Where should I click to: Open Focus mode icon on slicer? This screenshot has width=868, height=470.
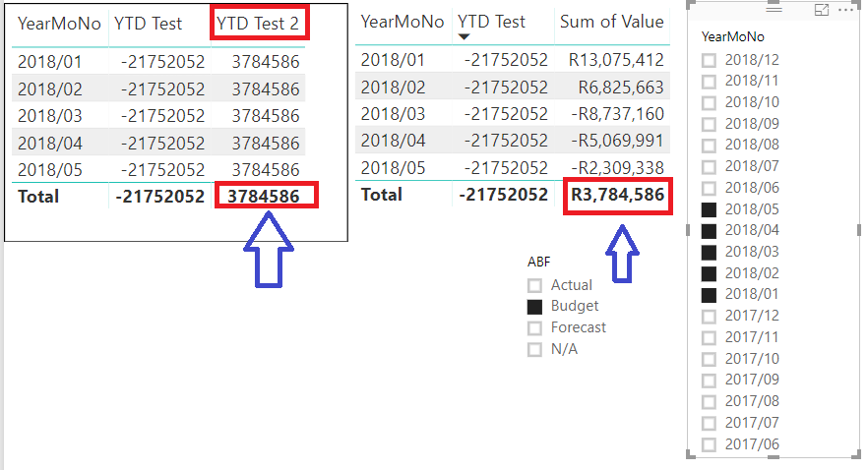pos(822,10)
